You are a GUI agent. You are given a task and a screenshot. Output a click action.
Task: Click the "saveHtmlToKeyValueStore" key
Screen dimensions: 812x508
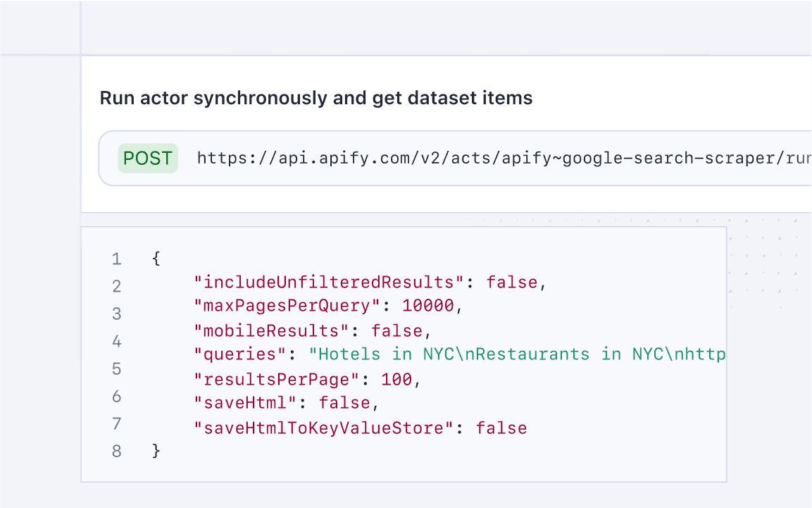(x=324, y=428)
